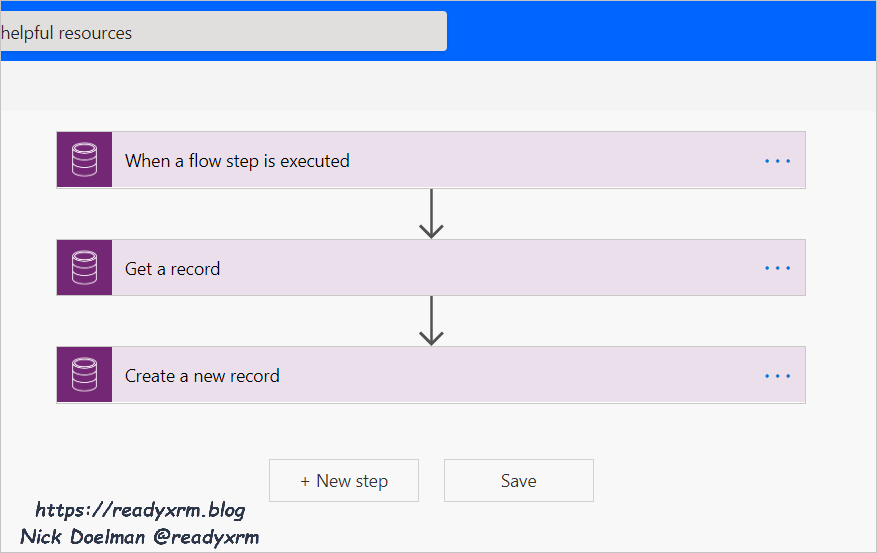Save the flow
Image resolution: width=877 pixels, height=553 pixels.
tap(518, 481)
